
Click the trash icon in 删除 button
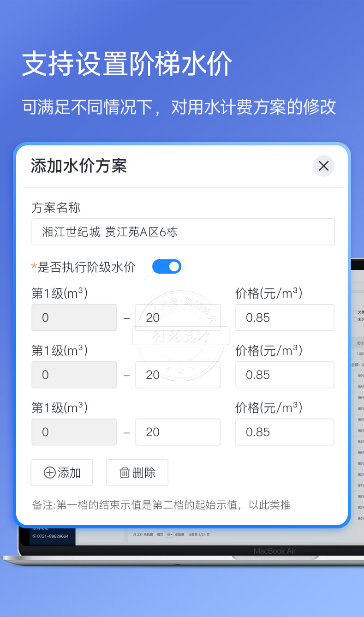point(125,473)
